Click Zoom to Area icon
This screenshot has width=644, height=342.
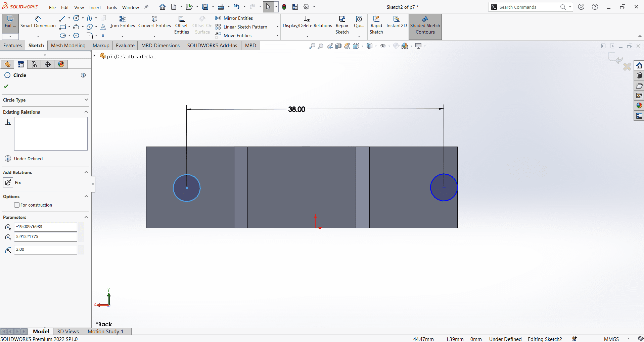tap(321, 46)
